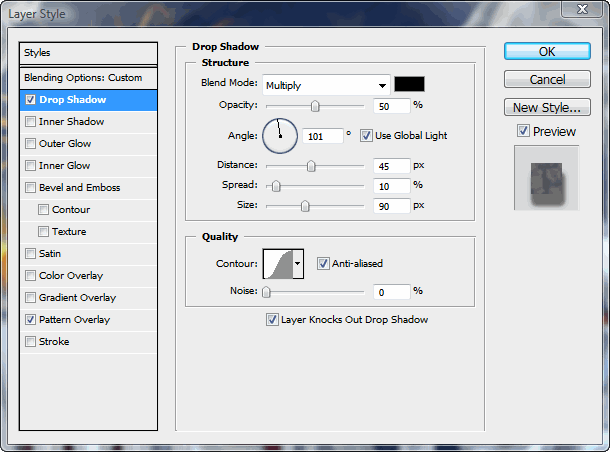610x452 pixels.
Task: Select the Gradient Overlay style label
Action: [x=78, y=298]
